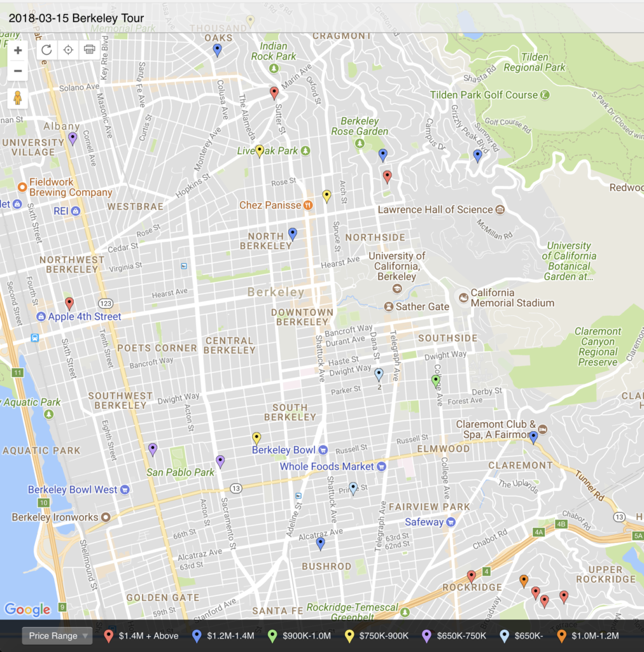Click the 'San Pablo Park' label
The height and width of the screenshot is (652, 644).
tap(180, 472)
